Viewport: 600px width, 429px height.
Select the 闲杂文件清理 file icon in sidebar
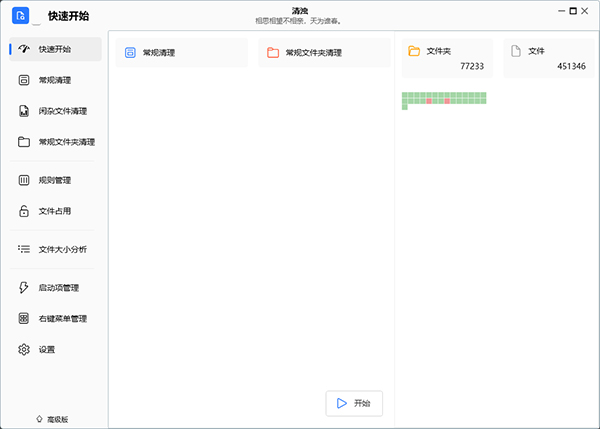coord(24,111)
